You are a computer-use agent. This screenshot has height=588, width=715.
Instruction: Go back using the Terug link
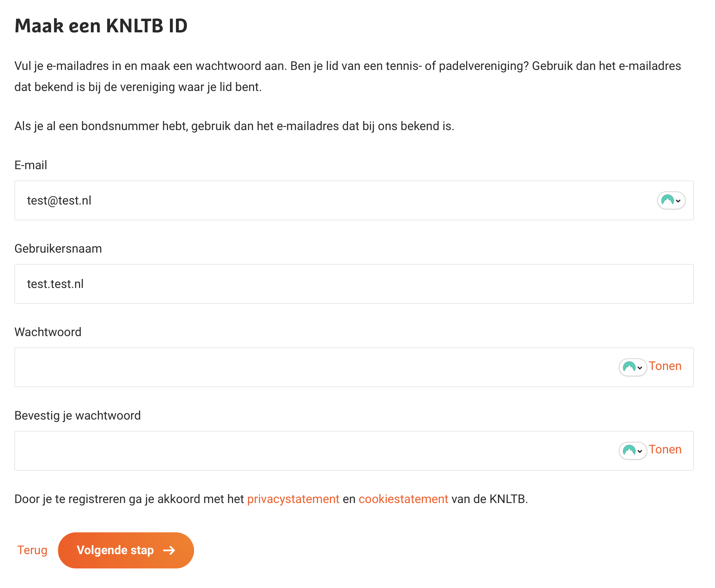32,550
